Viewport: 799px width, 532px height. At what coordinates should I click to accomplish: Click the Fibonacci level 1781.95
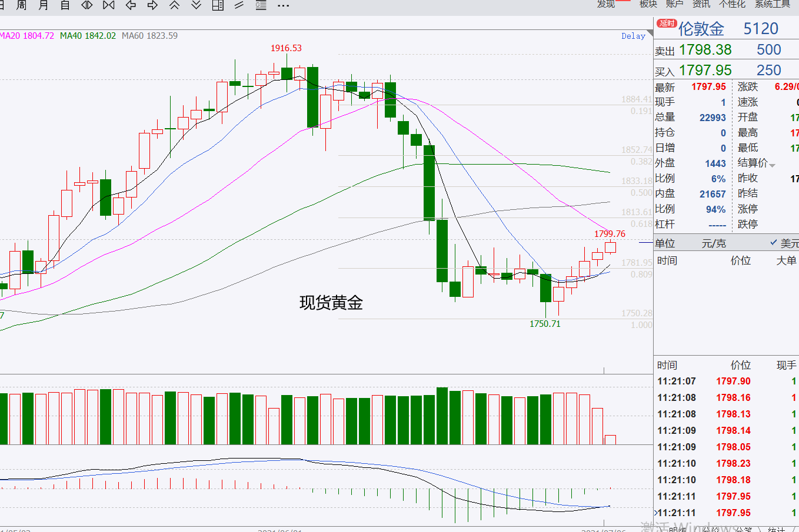[x=637, y=263]
